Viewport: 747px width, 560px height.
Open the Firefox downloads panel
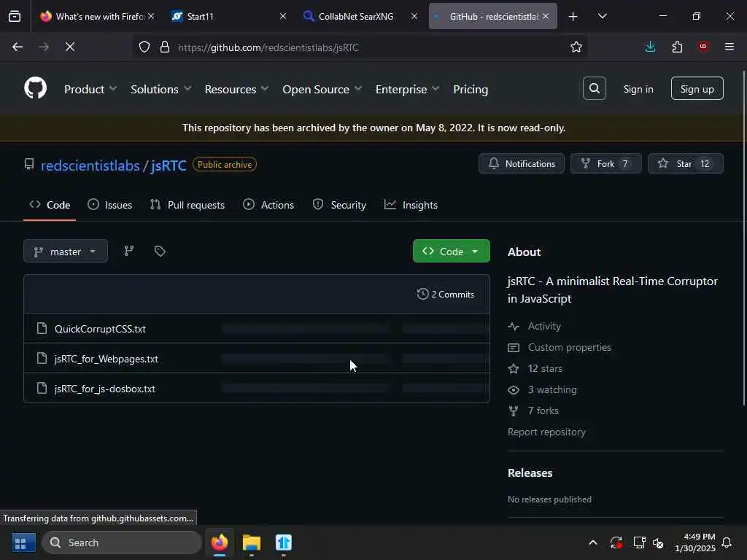pos(650,47)
